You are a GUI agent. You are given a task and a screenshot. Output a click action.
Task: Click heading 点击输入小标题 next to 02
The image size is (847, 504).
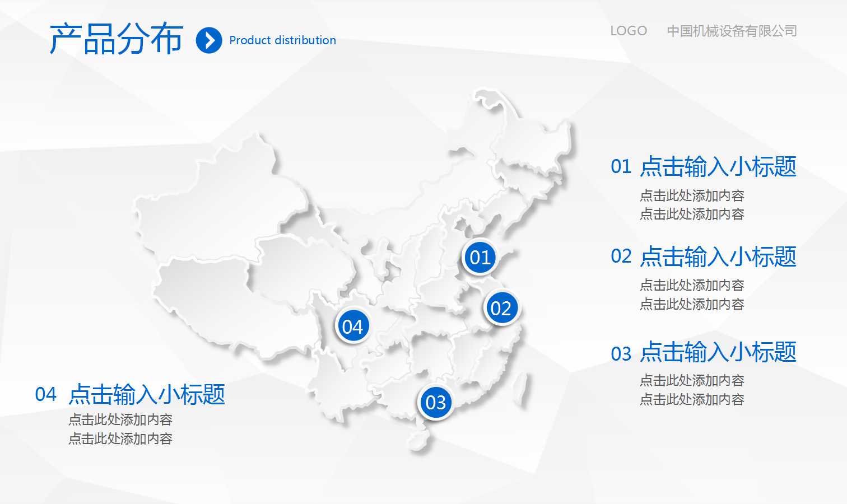point(718,256)
